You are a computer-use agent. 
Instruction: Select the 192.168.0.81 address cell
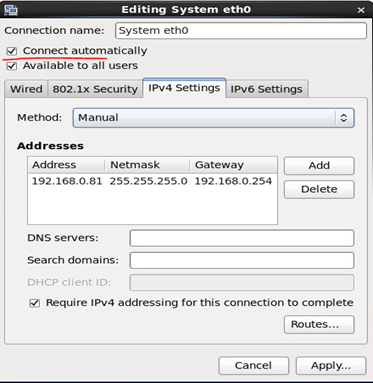tap(67, 181)
